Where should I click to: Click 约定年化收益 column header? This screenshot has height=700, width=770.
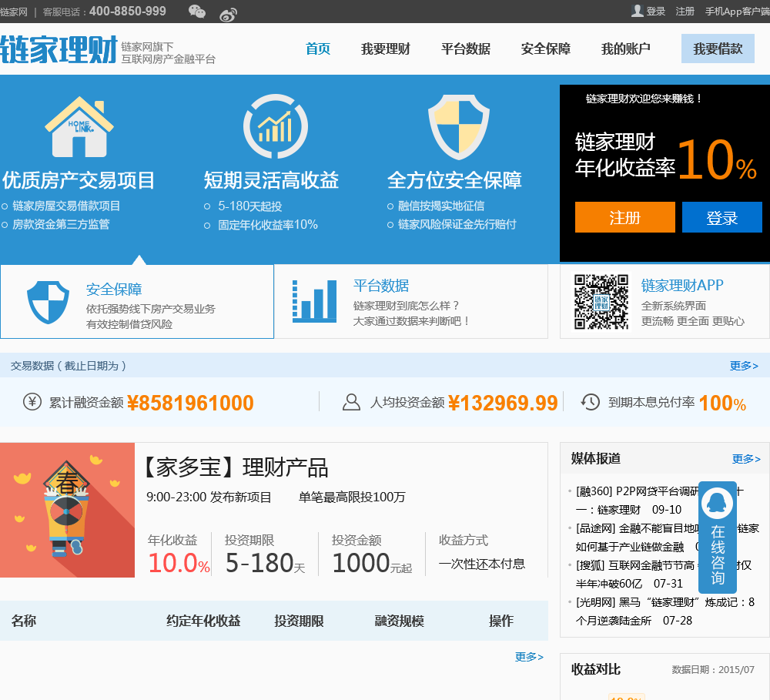[203, 621]
